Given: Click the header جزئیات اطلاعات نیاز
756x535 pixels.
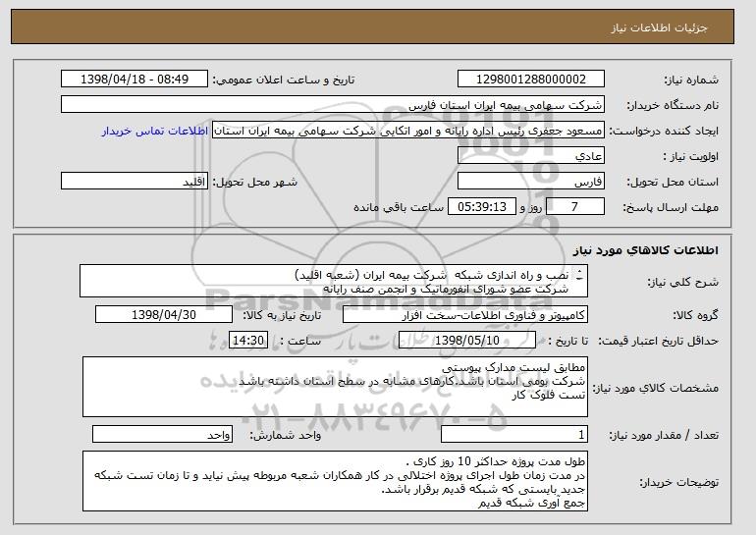Looking at the screenshot, I should point(659,27).
